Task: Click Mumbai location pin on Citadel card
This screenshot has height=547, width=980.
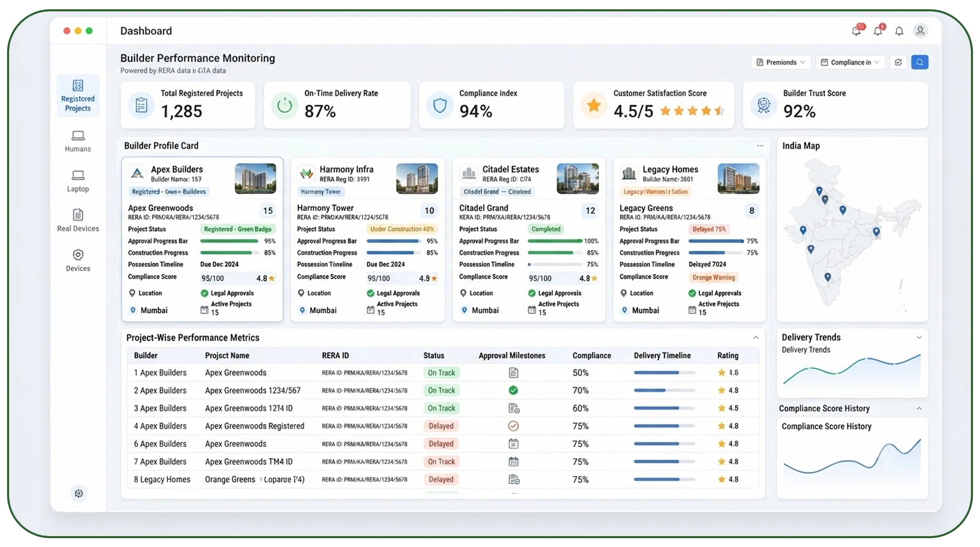Action: coord(464,310)
